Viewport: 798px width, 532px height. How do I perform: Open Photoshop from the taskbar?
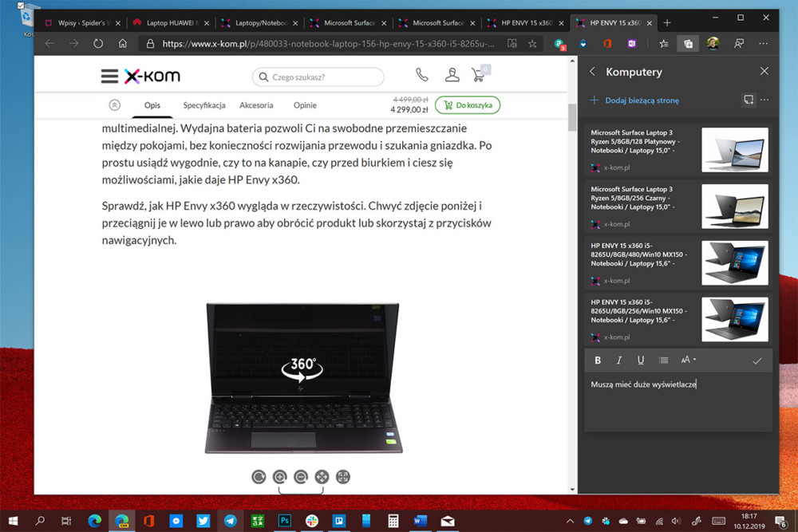[x=285, y=521]
